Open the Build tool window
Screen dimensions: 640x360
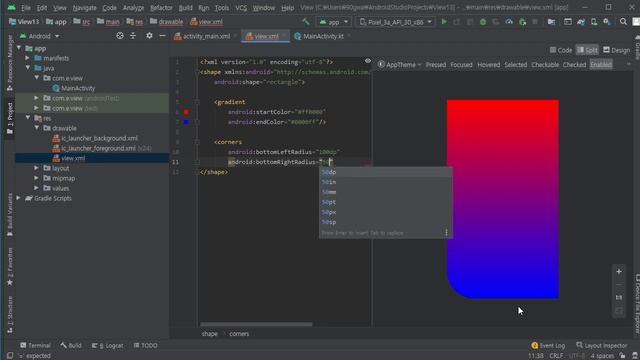(x=71, y=345)
